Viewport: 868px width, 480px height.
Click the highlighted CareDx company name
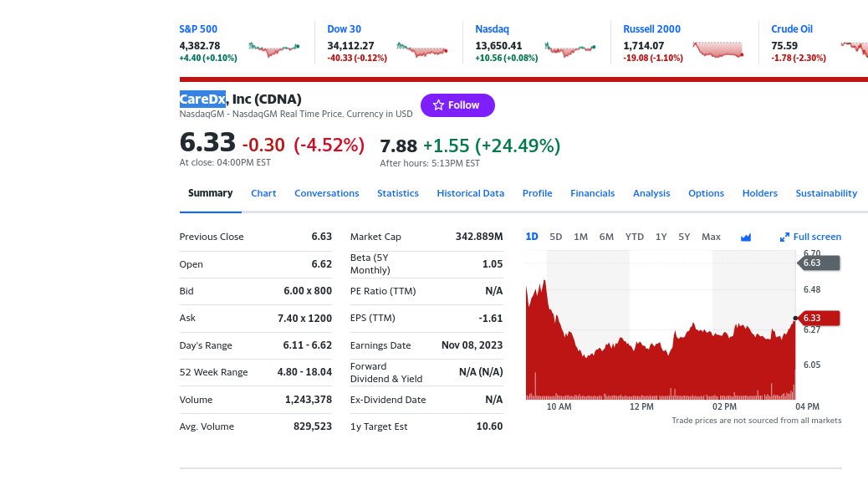pyautogui.click(x=202, y=100)
